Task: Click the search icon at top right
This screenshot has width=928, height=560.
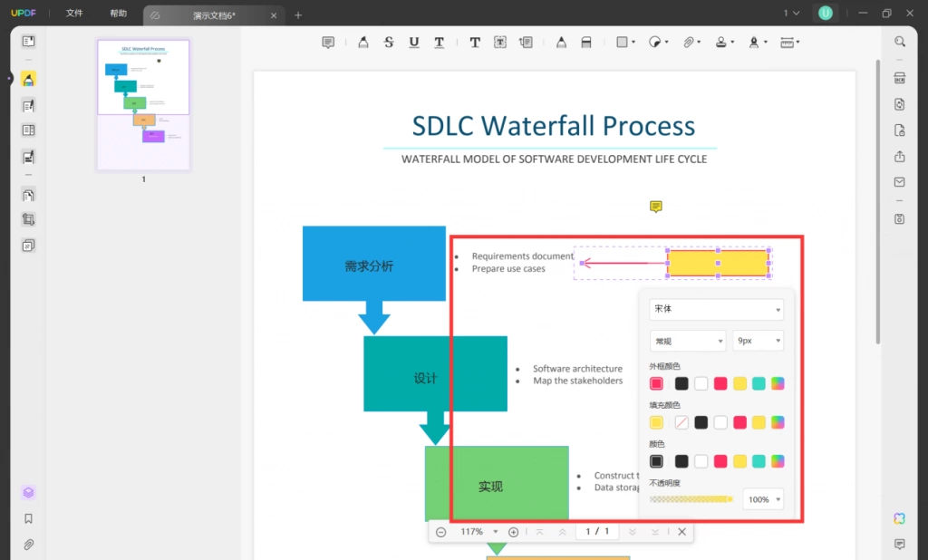Action: [900, 42]
